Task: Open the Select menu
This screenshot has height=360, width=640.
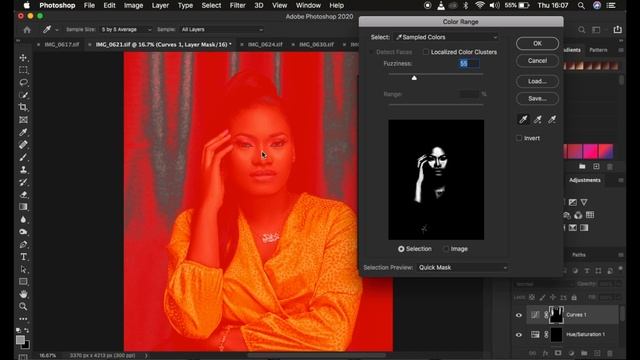Action: coord(211,5)
